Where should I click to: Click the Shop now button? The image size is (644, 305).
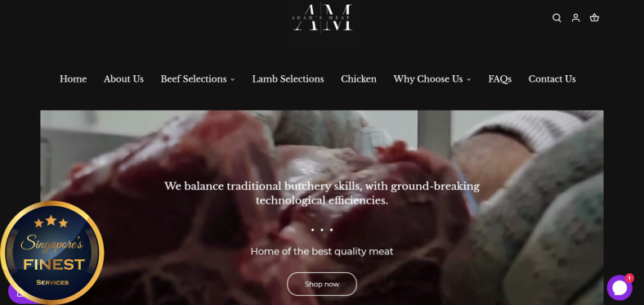click(x=322, y=284)
